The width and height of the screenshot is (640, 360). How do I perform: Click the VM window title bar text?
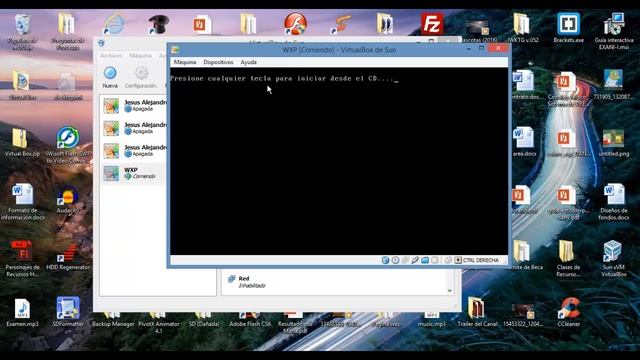coord(339,50)
